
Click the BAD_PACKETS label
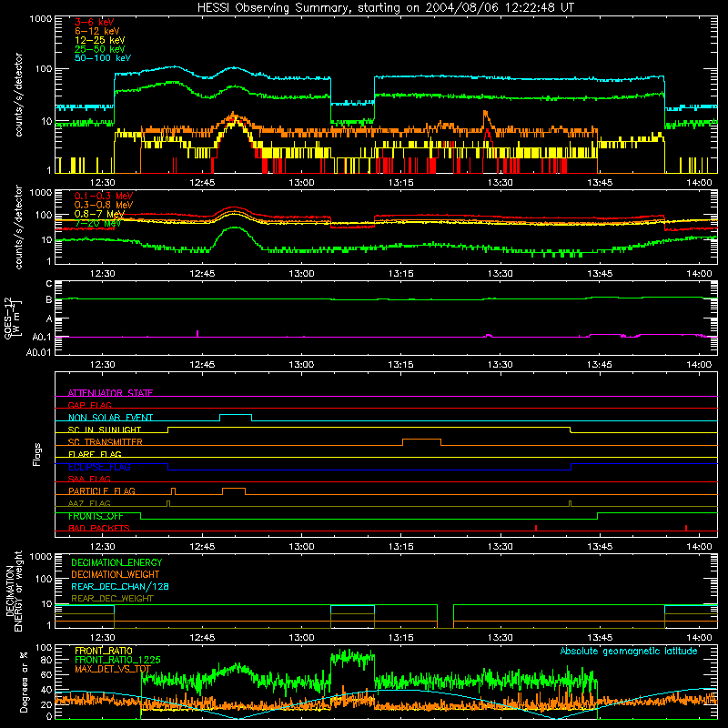pos(99,528)
